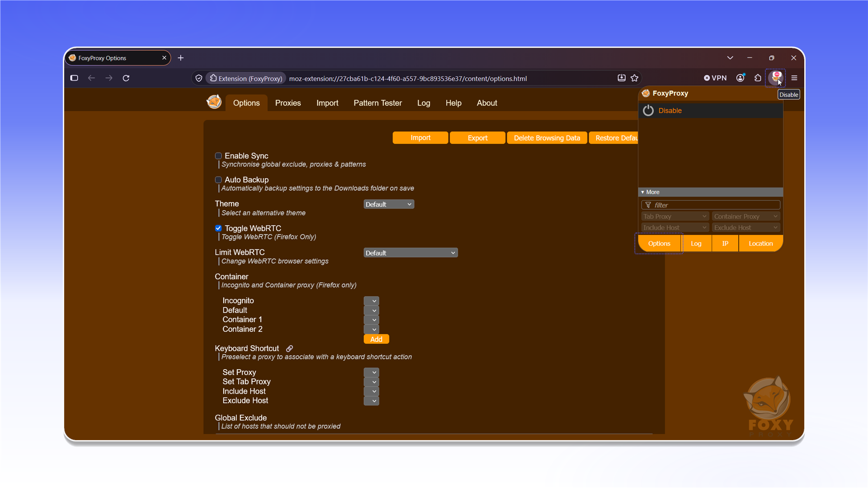Enable the Sync checkbox
This screenshot has width=868, height=488.
point(218,156)
